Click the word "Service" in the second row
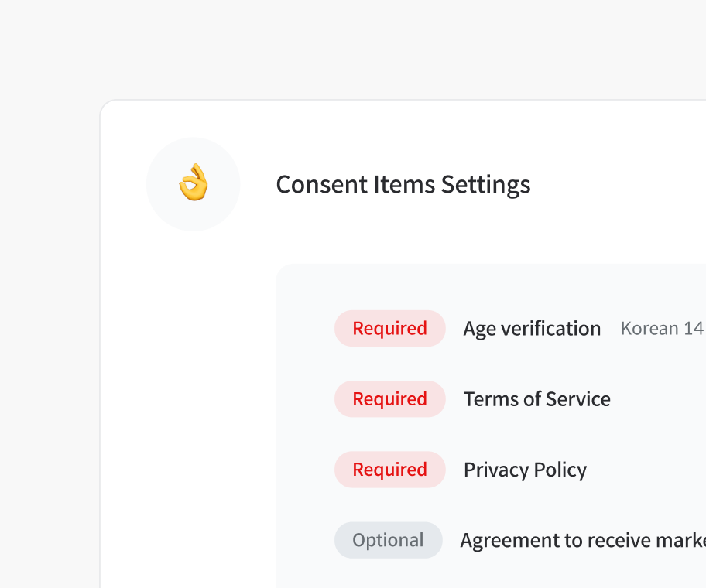Image resolution: width=706 pixels, height=588 pixels. pyautogui.click(x=577, y=399)
